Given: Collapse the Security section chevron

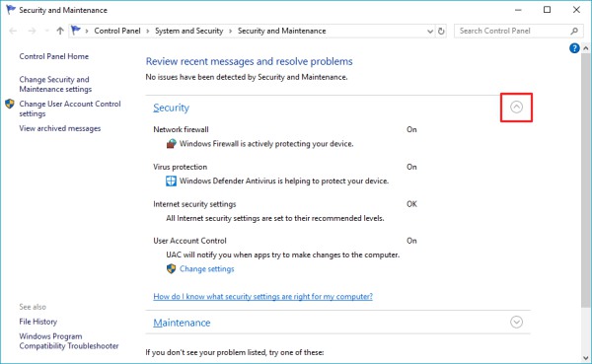Looking at the screenshot, I should coord(516,108).
